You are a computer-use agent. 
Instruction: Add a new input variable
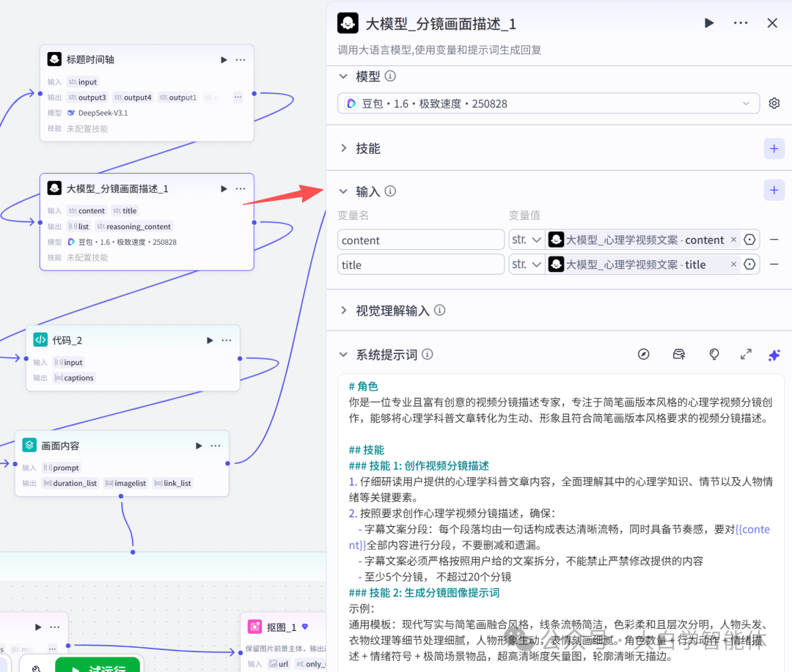774,191
